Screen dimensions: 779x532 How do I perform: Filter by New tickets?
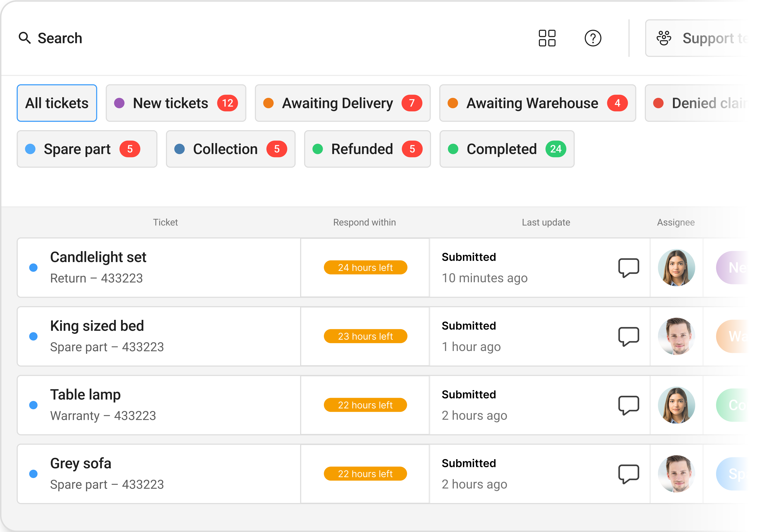pos(176,103)
